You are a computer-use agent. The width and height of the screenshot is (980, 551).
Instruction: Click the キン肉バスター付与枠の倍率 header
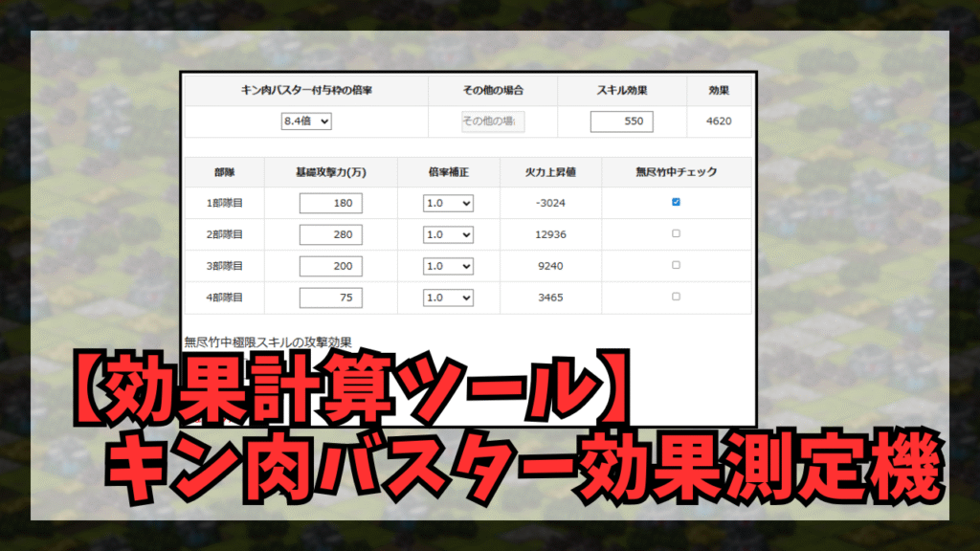pyautogui.click(x=306, y=90)
